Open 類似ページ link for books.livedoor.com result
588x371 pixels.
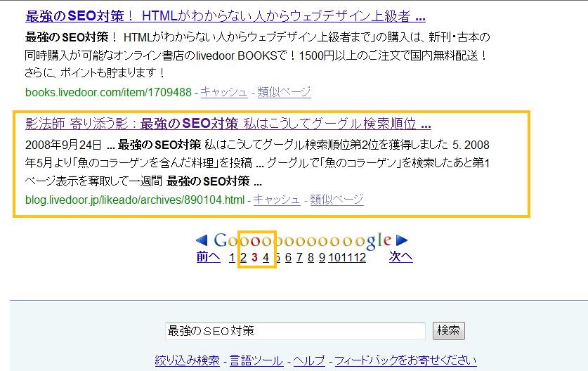[284, 92]
